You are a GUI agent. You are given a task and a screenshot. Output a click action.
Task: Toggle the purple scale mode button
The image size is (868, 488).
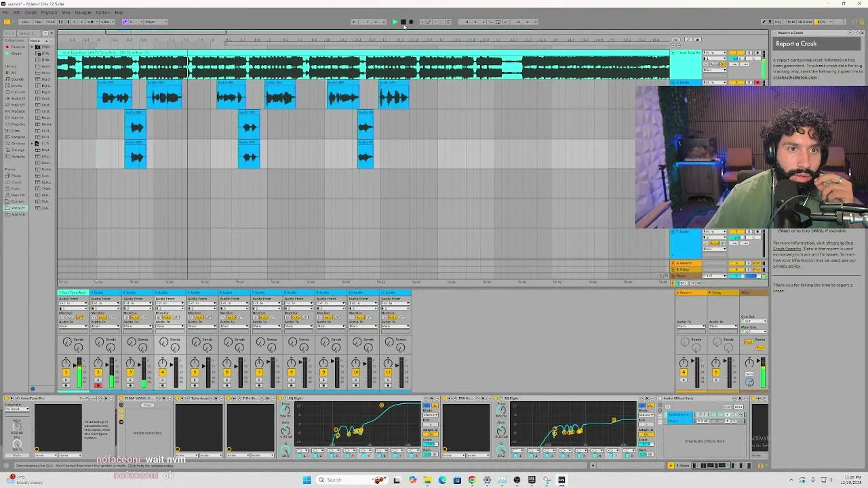point(126,22)
